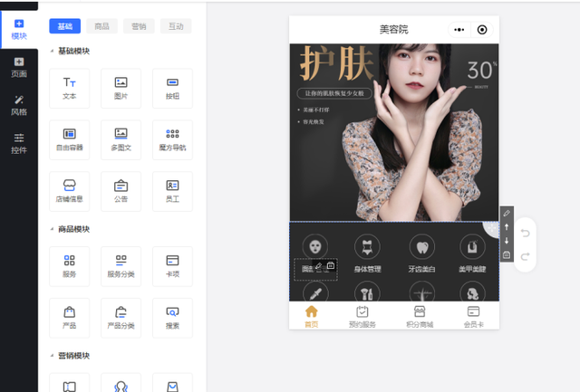
Task: Add the 店铺信息 module
Action: 69,191
